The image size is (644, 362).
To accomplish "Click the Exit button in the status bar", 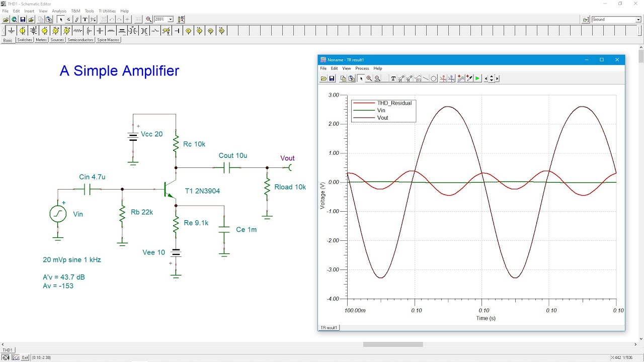I will (x=25, y=357).
